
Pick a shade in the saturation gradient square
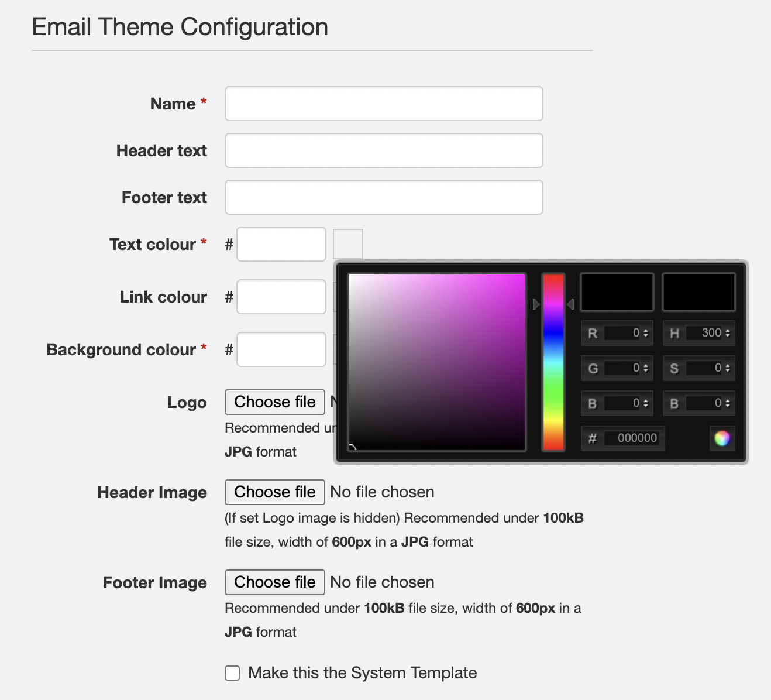437,362
